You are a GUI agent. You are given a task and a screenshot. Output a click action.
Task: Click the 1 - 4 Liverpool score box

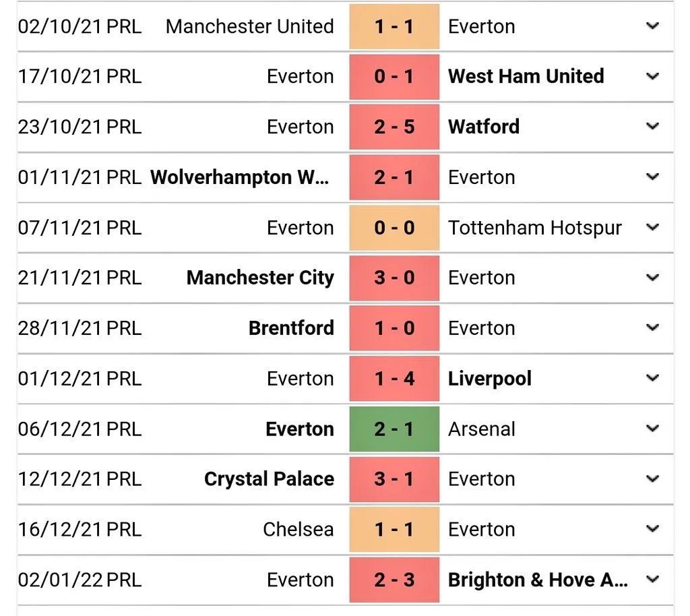(x=394, y=379)
